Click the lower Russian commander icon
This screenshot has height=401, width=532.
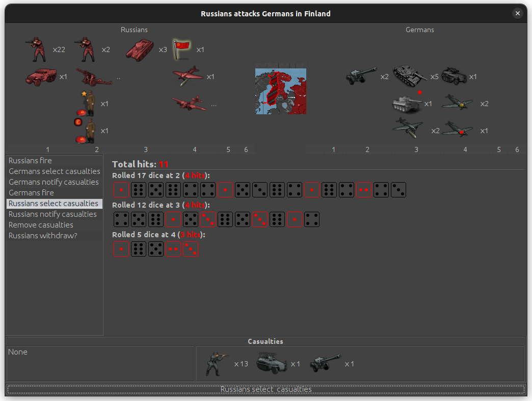tap(85, 131)
